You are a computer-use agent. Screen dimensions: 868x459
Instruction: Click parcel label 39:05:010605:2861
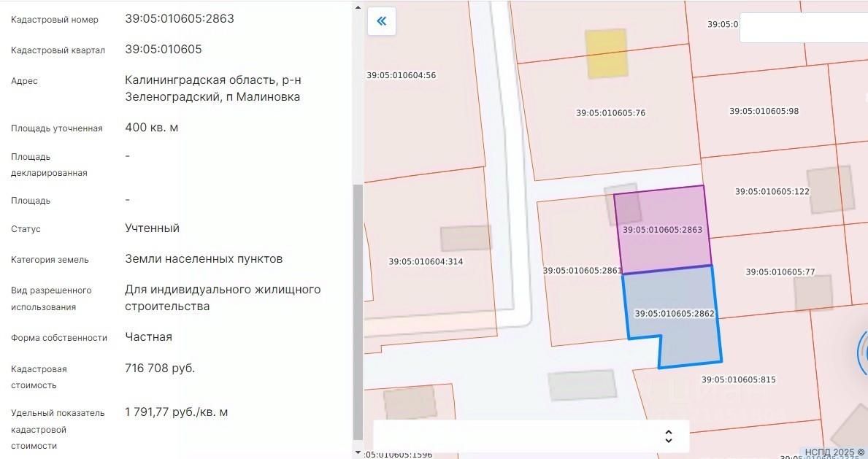click(x=582, y=271)
